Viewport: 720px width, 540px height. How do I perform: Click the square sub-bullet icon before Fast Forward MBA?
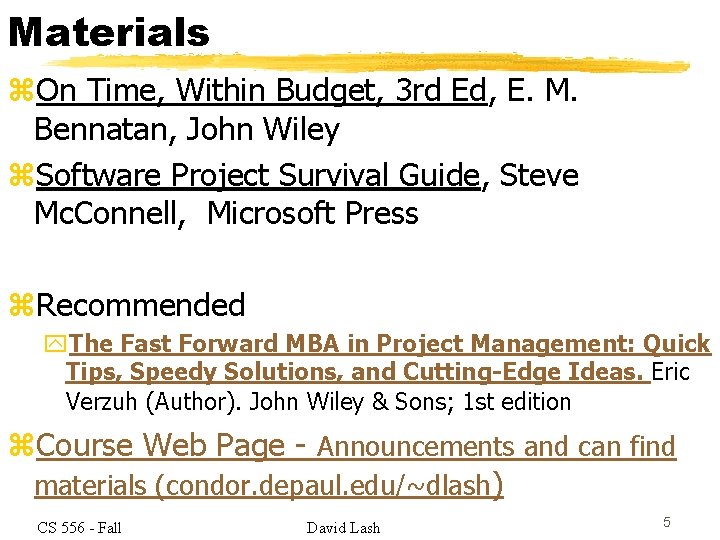[56, 344]
